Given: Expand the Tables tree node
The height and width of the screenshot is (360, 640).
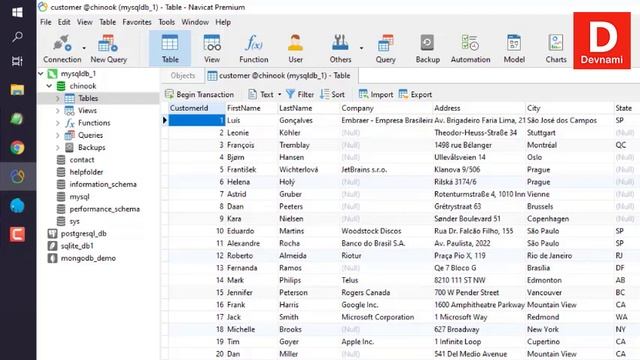Looking at the screenshot, I should [58, 98].
